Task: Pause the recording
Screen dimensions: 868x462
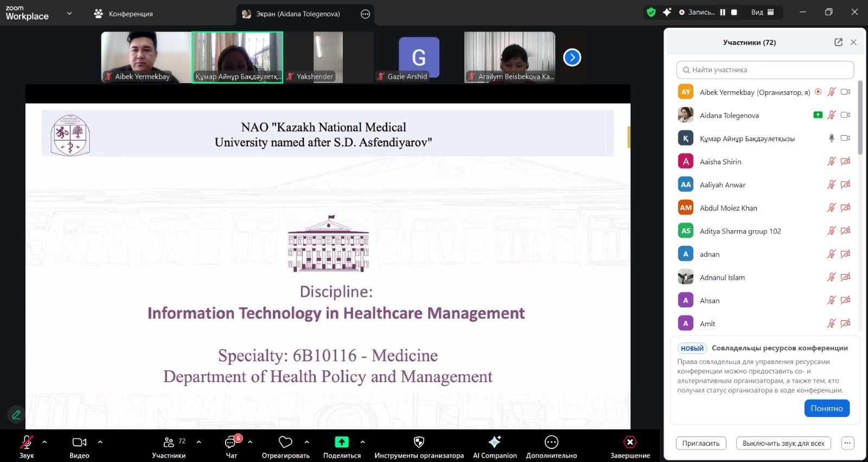Action: [x=723, y=12]
